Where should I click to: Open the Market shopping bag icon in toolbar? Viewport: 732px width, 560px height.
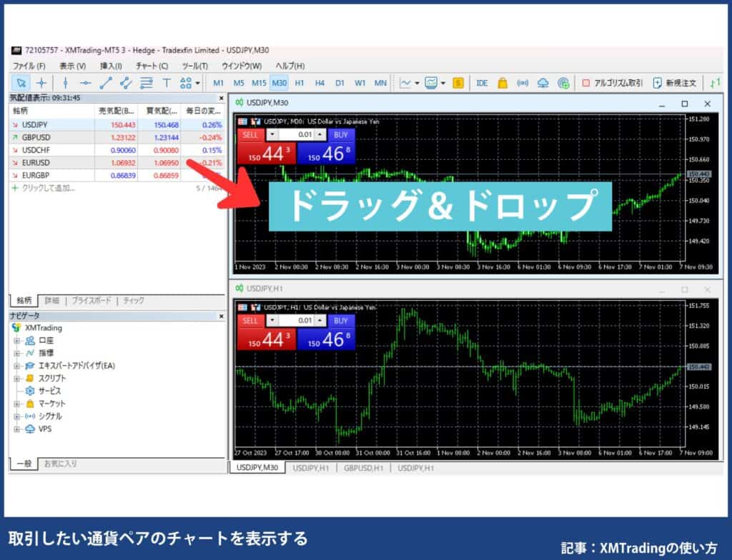pos(503,83)
